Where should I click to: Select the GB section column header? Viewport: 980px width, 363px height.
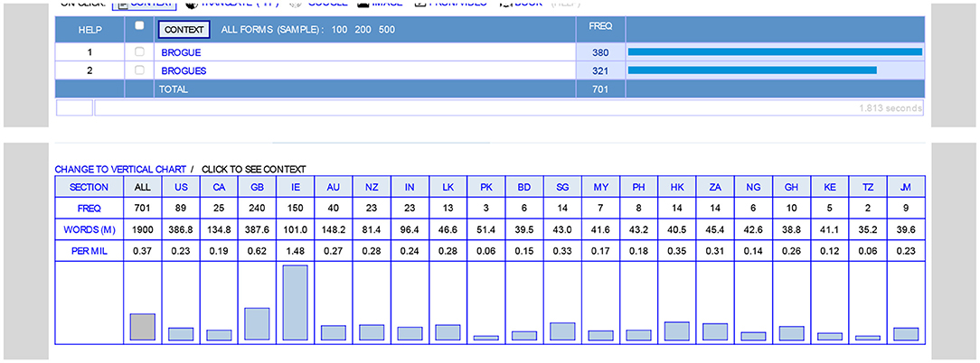click(x=257, y=187)
